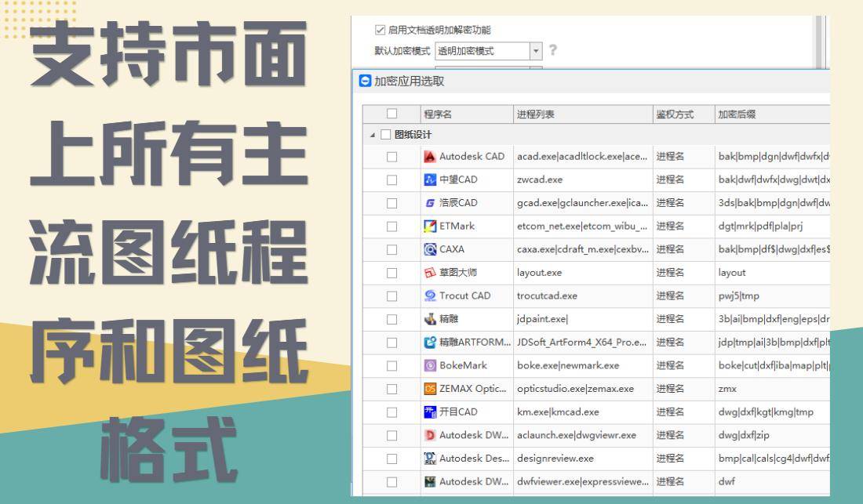Click the BokeMark program icon
Image resolution: width=863 pixels, height=504 pixels.
(x=429, y=365)
